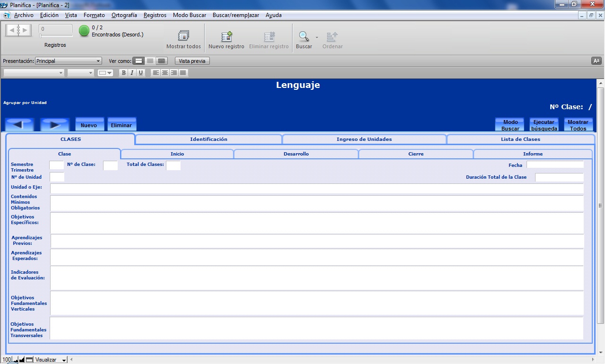The image size is (605, 364).
Task: Click the Aa formatting bar button
Action: point(596,61)
